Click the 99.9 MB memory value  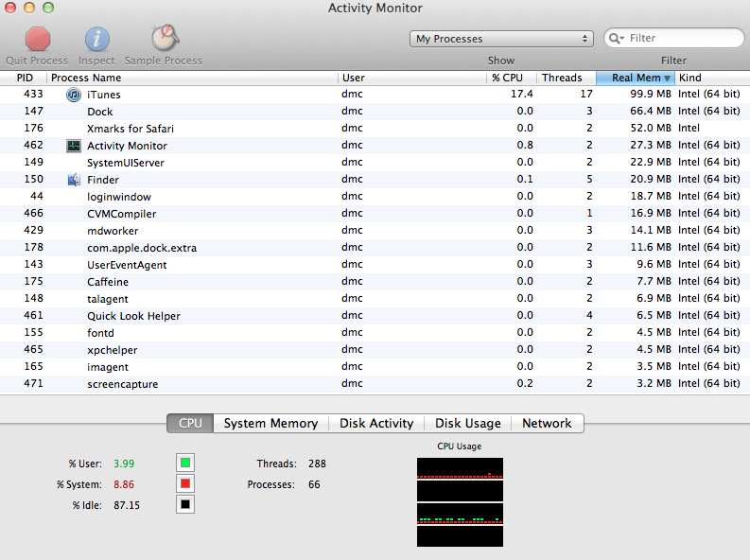point(651,94)
